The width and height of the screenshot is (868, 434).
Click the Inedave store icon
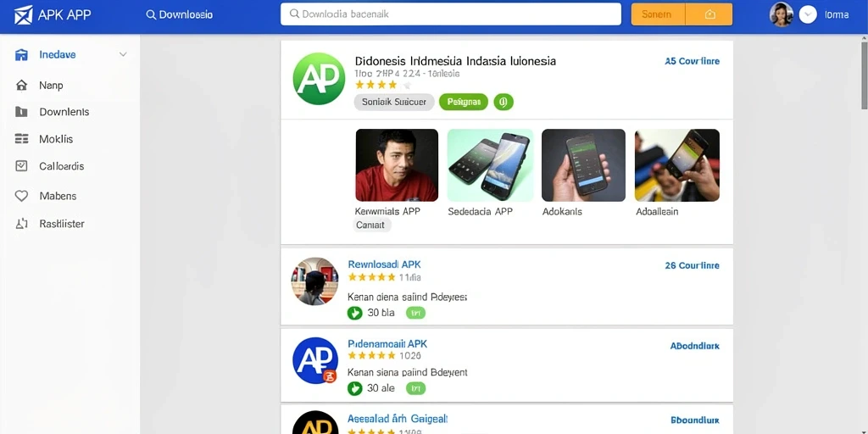[x=21, y=55]
